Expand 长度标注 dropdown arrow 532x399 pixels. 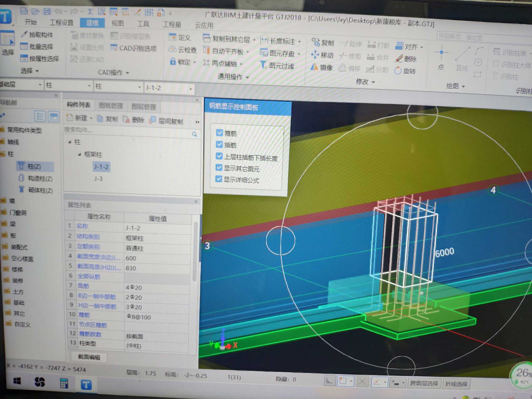pos(300,42)
